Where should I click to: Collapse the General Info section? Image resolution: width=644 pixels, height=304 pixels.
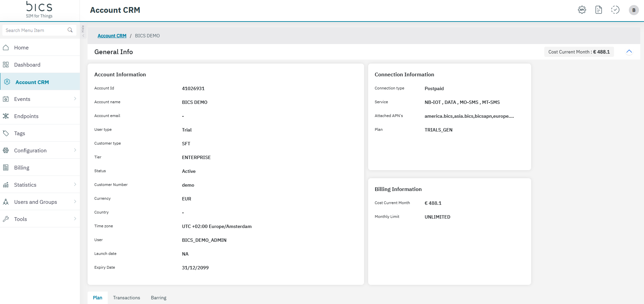point(629,52)
